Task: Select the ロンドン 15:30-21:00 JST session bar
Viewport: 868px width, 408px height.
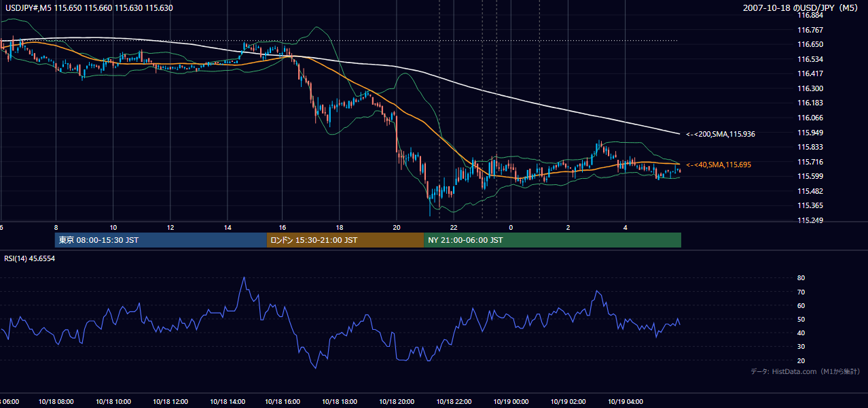Action: [345, 240]
